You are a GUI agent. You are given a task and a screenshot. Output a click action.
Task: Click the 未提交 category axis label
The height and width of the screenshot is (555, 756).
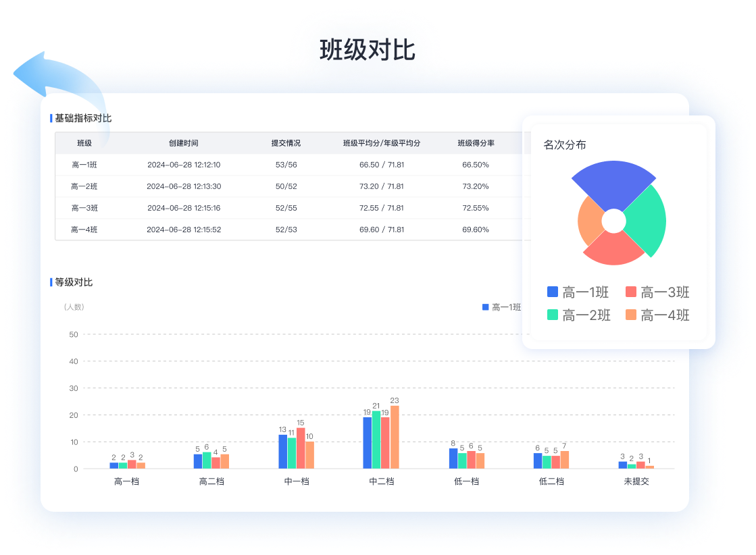tap(636, 481)
